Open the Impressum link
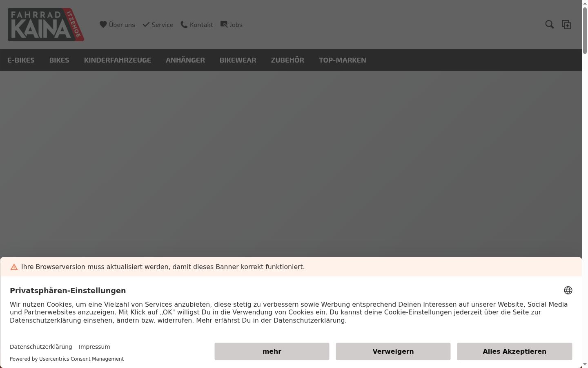 coord(94,347)
